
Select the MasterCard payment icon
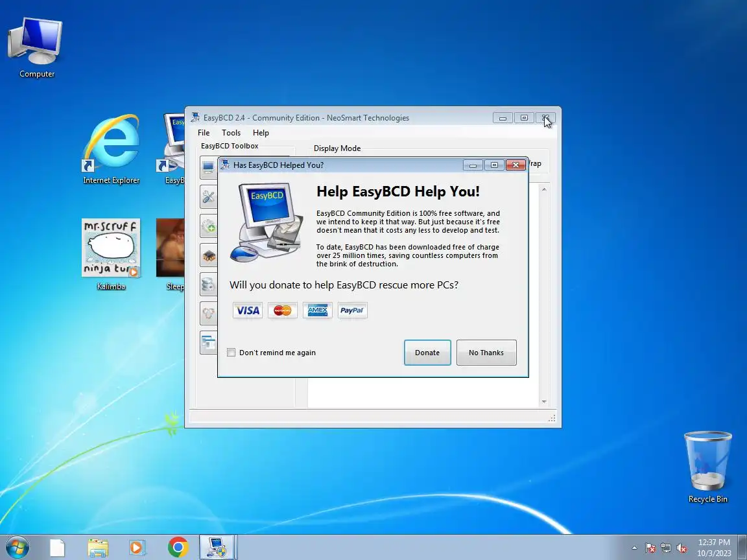click(283, 310)
